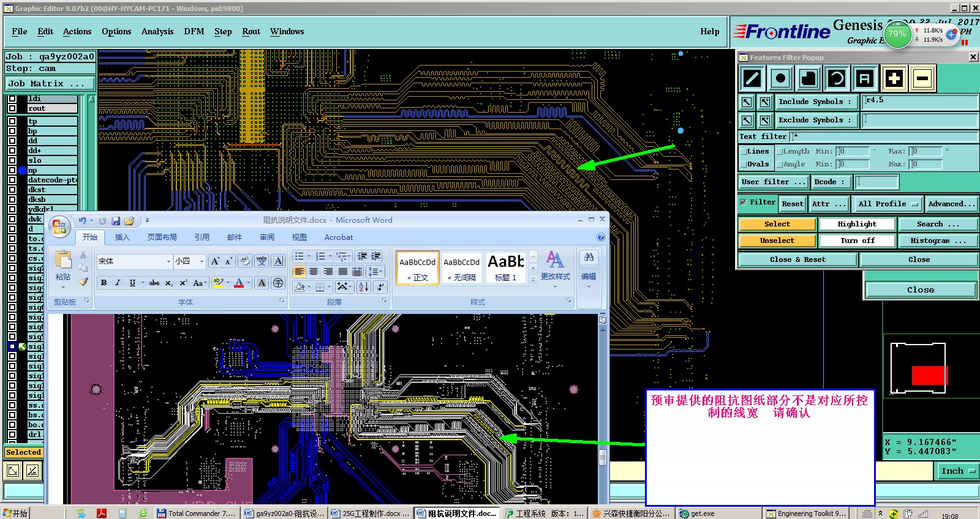The width and height of the screenshot is (980, 519).
Task: Click the orange Select button
Action: coord(777,224)
